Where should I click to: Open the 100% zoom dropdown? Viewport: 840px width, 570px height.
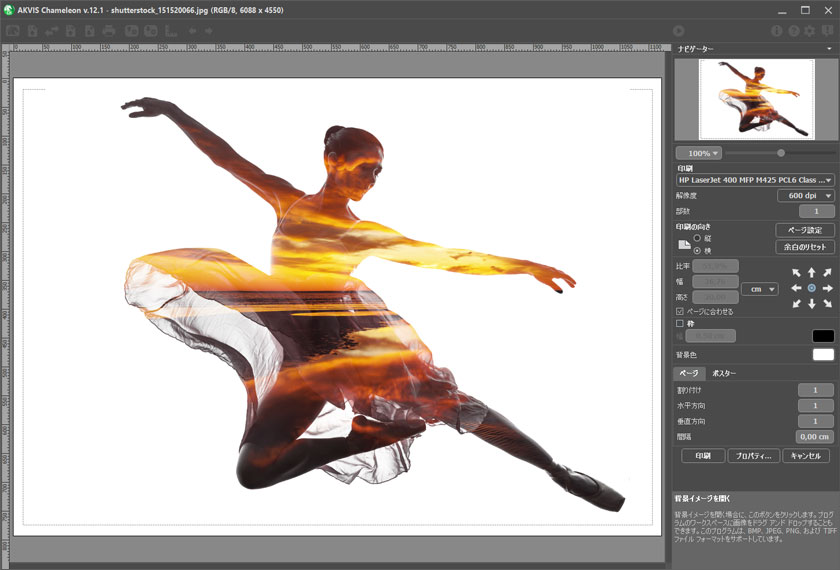(x=699, y=153)
